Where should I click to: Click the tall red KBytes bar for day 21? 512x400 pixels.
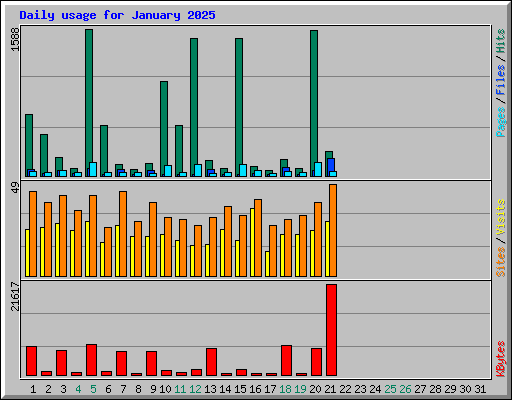click(x=332, y=330)
